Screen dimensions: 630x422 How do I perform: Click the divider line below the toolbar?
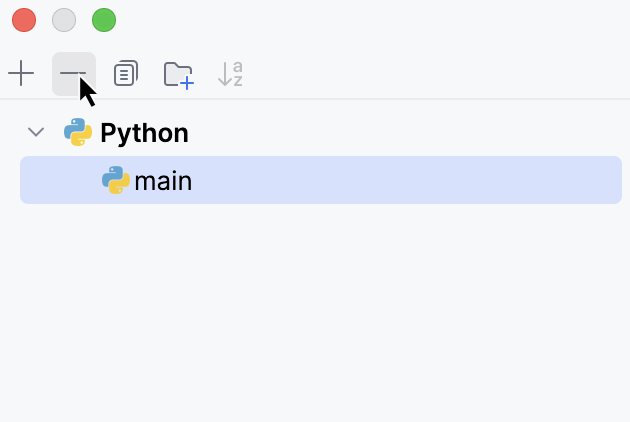(x=315, y=99)
